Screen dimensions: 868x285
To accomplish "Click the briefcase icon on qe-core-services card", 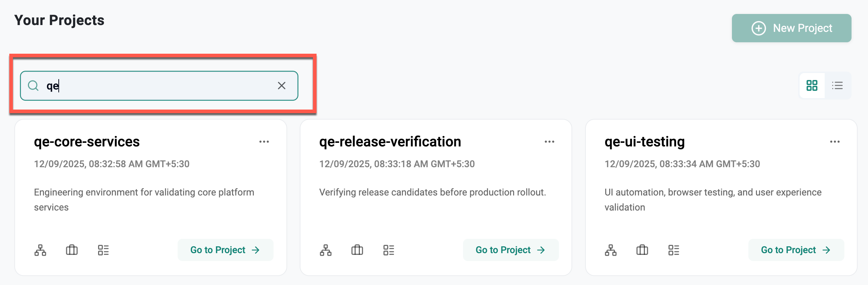I will point(72,250).
